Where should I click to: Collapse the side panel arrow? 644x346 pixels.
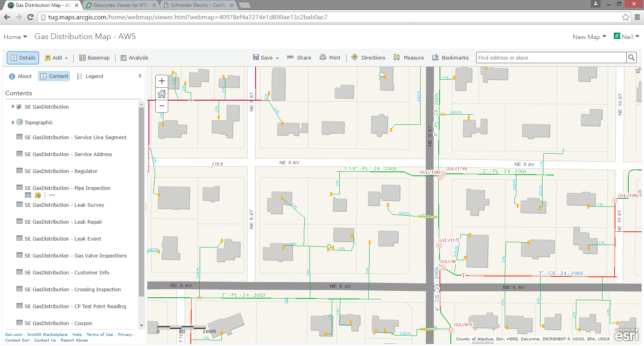pyautogui.click(x=140, y=76)
